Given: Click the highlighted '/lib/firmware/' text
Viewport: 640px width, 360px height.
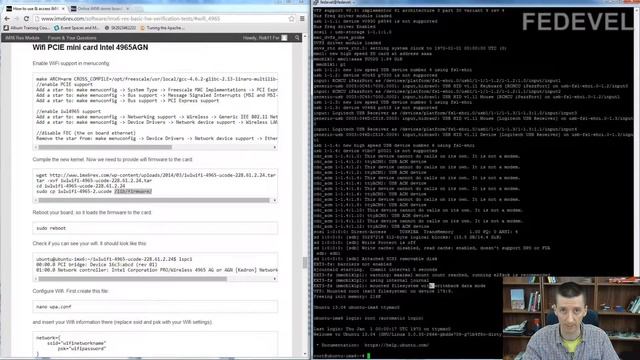Looking at the screenshot, I should (x=133, y=191).
